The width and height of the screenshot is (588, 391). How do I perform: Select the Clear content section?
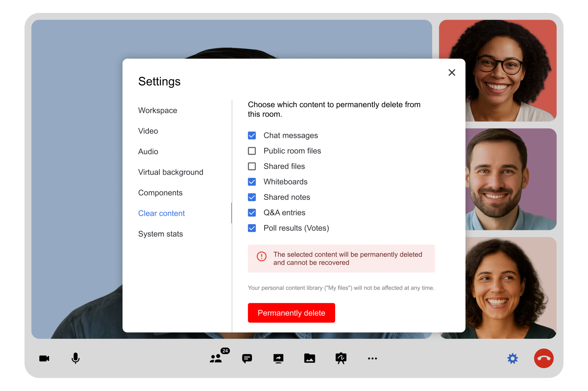pyautogui.click(x=161, y=214)
